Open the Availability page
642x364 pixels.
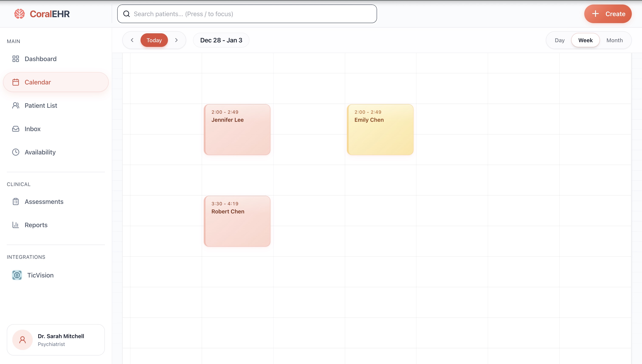[x=56, y=152]
